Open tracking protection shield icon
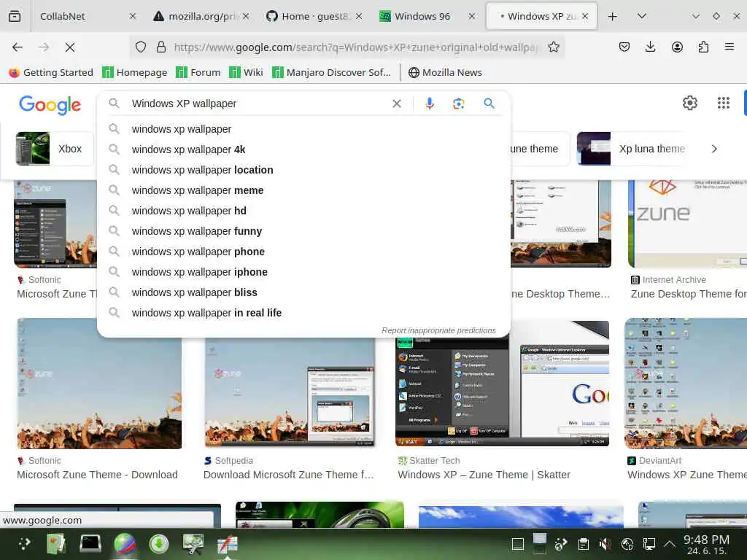 (141, 47)
